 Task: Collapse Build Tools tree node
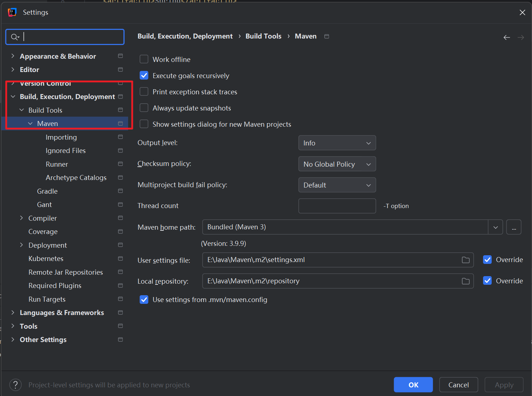(x=22, y=110)
